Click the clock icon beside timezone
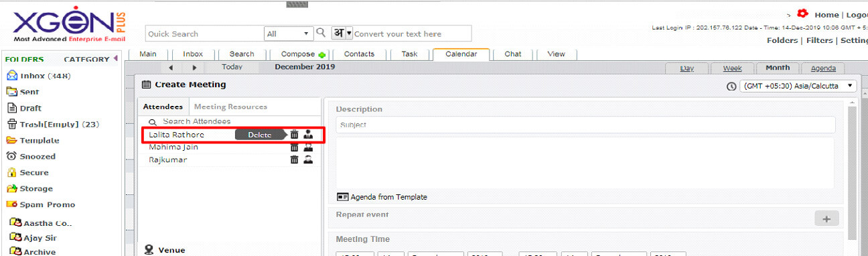 [x=731, y=86]
